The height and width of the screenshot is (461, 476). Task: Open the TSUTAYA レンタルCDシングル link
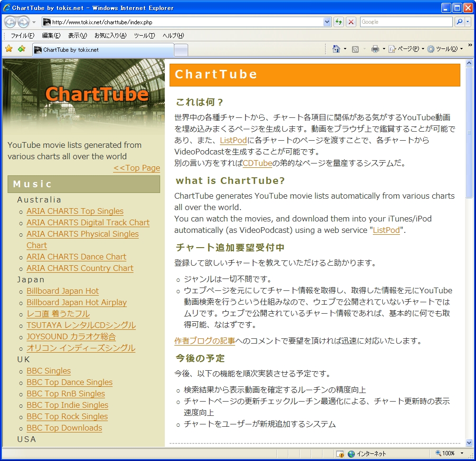81,325
